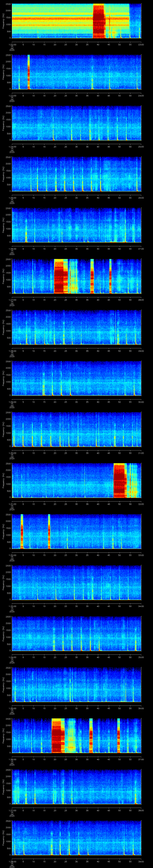
Task: Open the spectrogram panel starting at 1:26:00
Action: (x=76, y=225)
